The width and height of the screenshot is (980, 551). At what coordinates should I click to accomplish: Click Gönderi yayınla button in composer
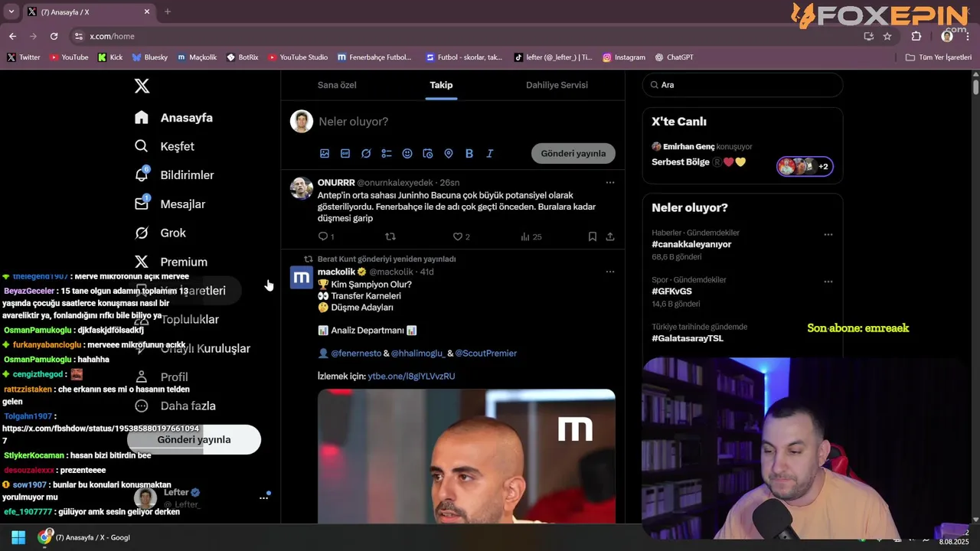(573, 153)
